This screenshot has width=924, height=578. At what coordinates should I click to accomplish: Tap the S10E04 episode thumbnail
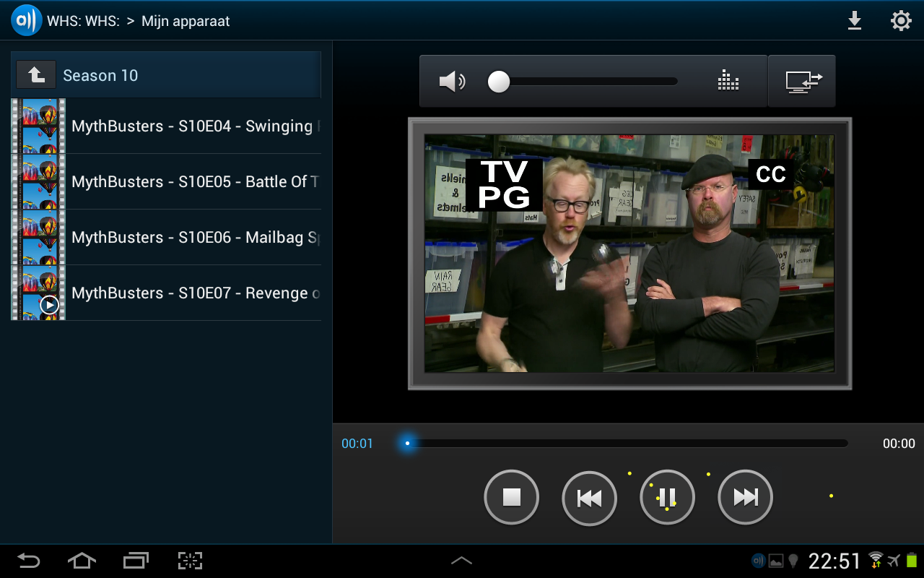38,126
